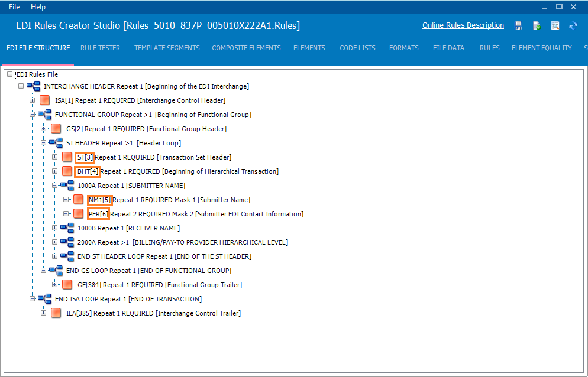Save the rules file via floppy icon

tap(519, 25)
